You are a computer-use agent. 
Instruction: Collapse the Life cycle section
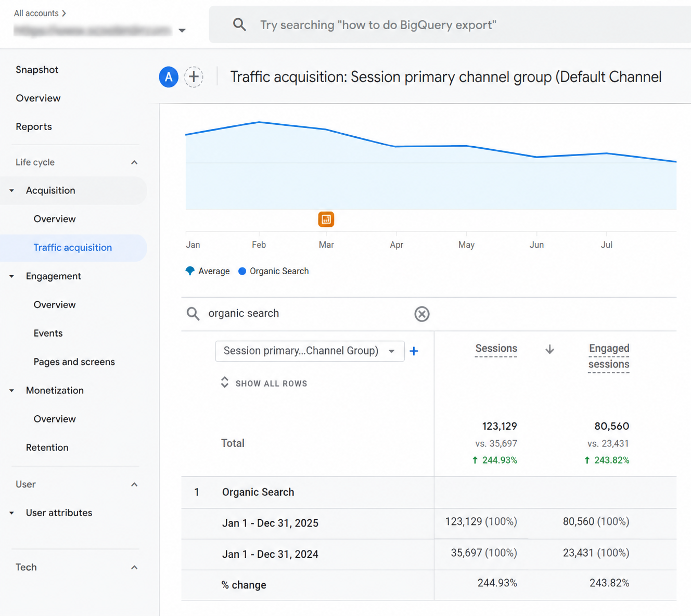pyautogui.click(x=134, y=162)
